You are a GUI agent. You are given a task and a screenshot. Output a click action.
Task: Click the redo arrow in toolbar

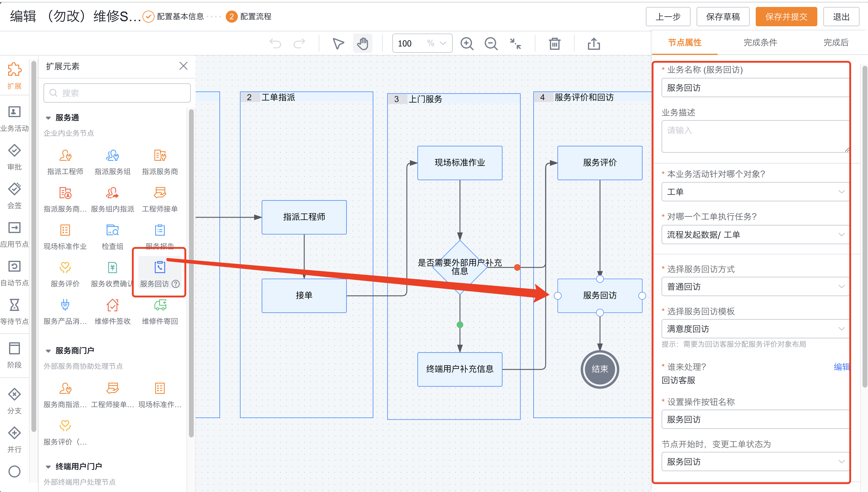(x=299, y=43)
